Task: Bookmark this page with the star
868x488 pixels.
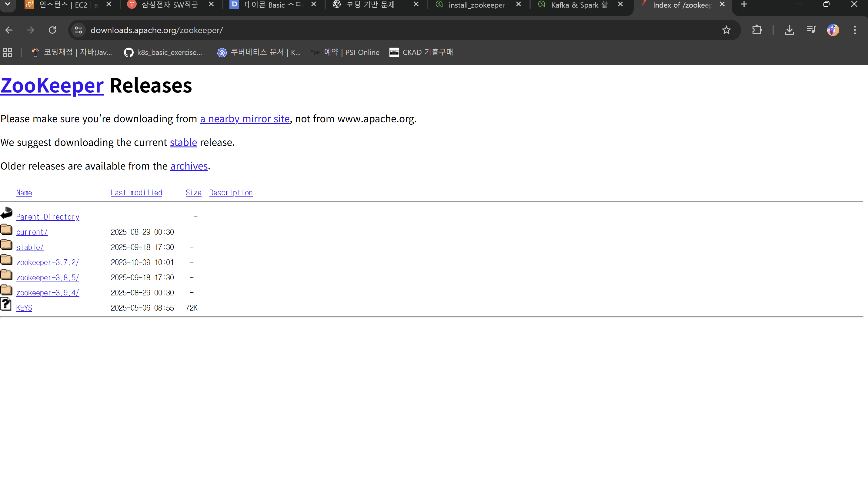Action: 726,30
